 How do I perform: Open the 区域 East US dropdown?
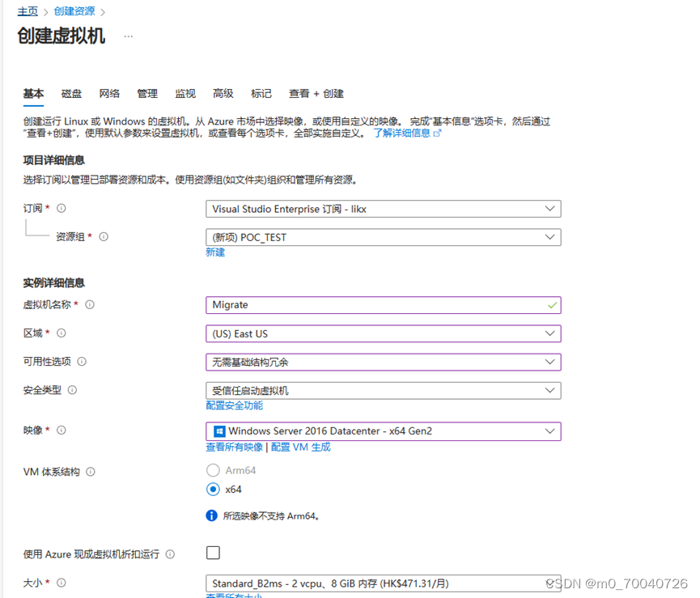[383, 334]
